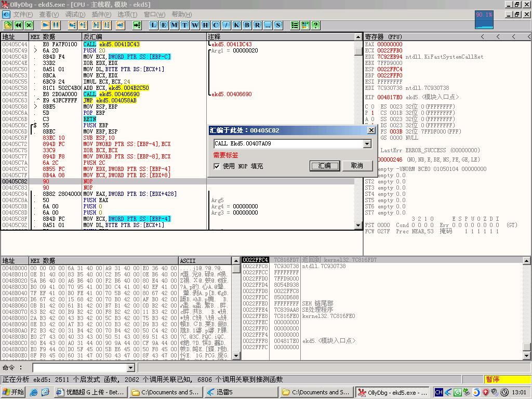This screenshot has height=399, width=532.
Task: Pause execution with the pause icon
Action: coord(56,25)
